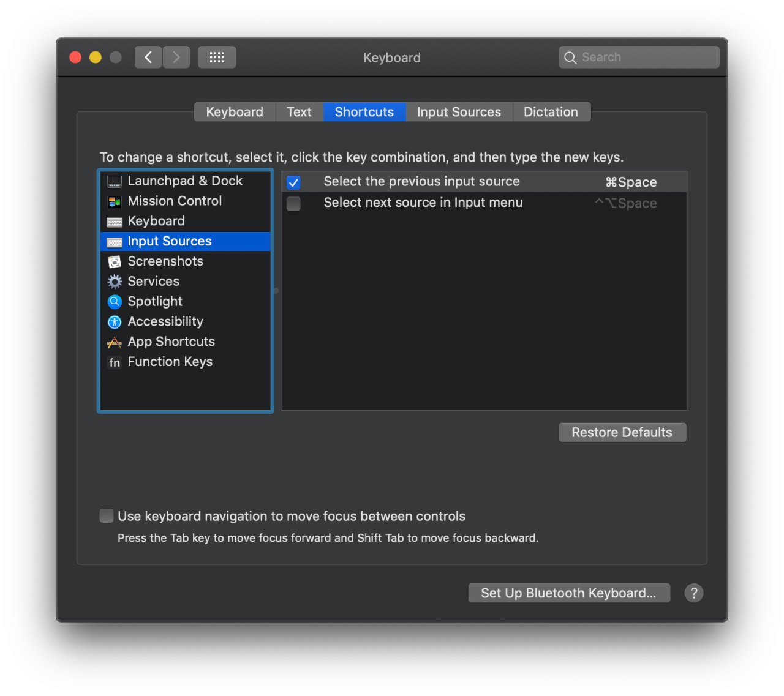This screenshot has width=784, height=696.
Task: Select Accessibility category
Action: 185,322
